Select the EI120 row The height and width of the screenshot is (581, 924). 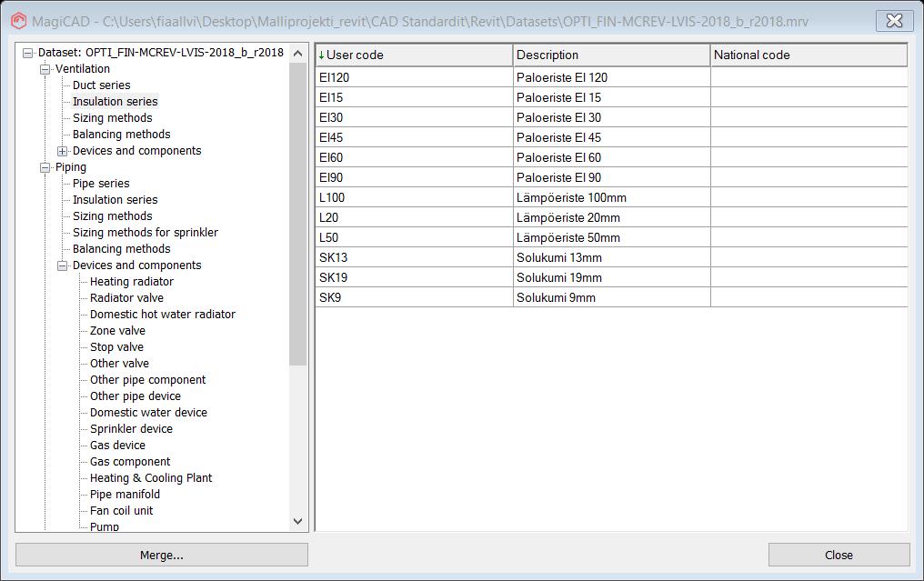[x=612, y=78]
